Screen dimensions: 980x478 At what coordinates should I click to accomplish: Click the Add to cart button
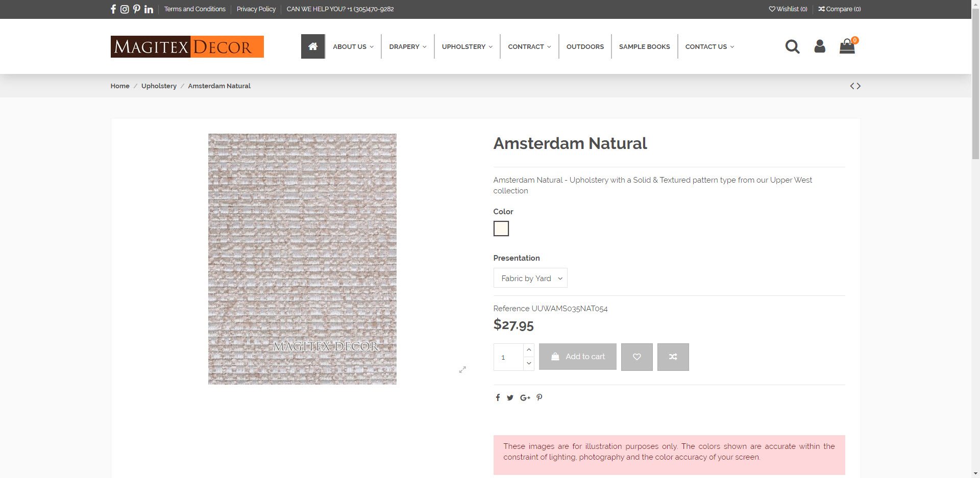578,357
